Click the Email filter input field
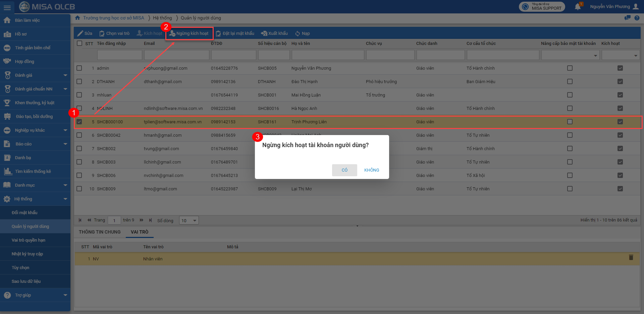Screen dimensions: 644x314 tap(176, 55)
